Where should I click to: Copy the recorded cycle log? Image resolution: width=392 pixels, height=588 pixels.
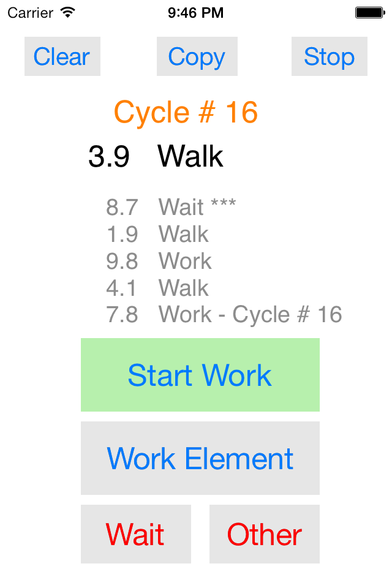pos(197,56)
